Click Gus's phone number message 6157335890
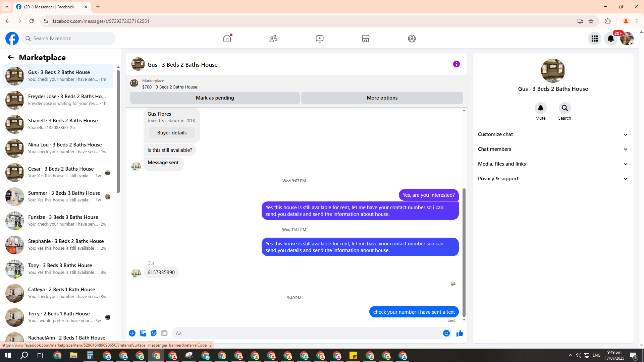Viewport: 644px width, 362px height. pos(161,273)
